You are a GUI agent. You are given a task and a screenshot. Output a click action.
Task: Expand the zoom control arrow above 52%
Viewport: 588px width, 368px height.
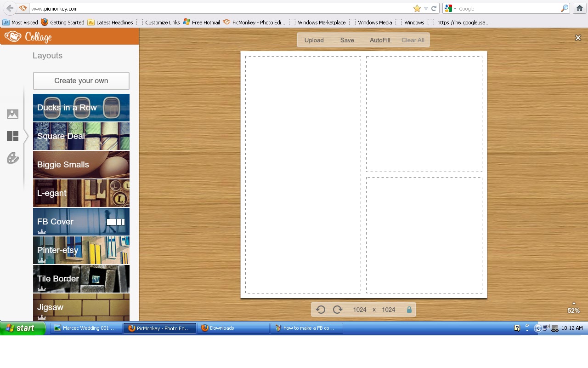pos(574,303)
